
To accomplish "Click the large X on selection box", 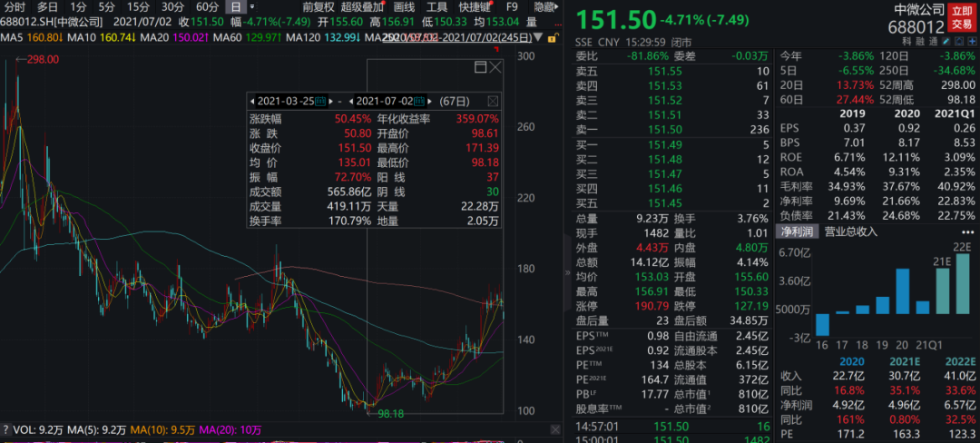I will click(495, 67).
